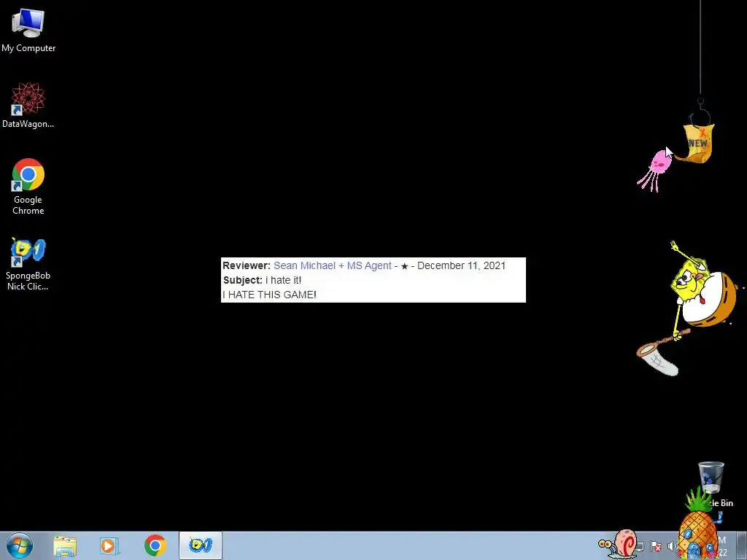The image size is (747, 560).
Task: Click the pineapple house near the taskbar
Action: tap(698, 529)
